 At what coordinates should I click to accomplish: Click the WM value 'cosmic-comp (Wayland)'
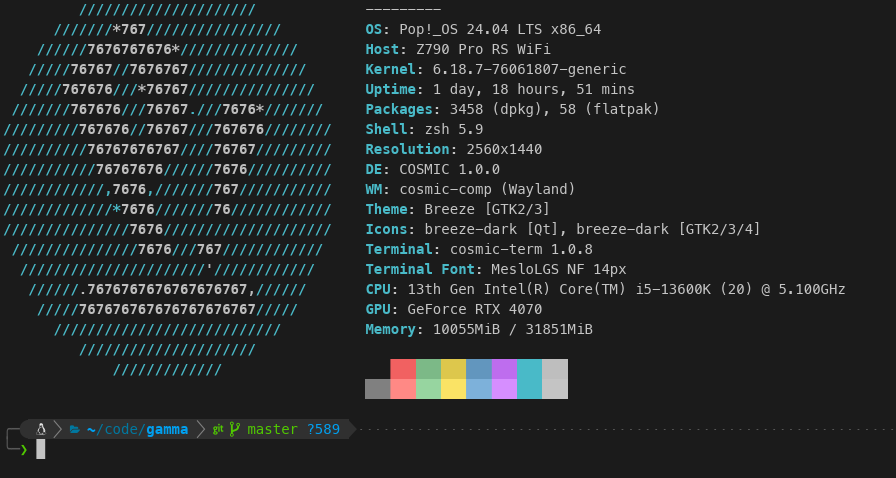click(487, 189)
